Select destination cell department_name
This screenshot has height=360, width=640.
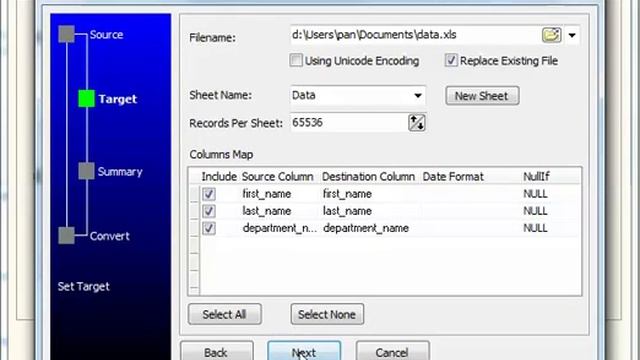coord(366,228)
